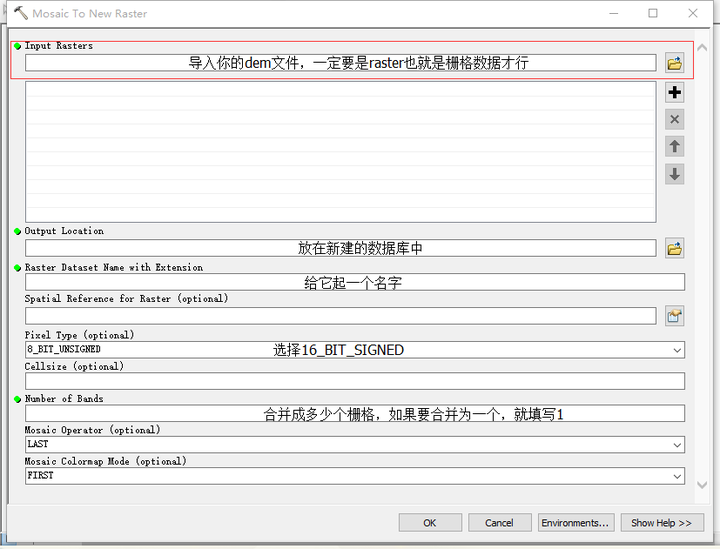The image size is (720, 549).
Task: Move selected raster down in the list
Action: click(674, 174)
